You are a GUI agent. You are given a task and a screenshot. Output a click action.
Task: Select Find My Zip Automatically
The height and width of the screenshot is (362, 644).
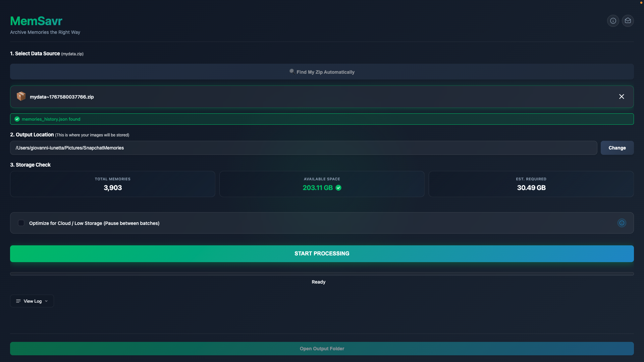(322, 71)
